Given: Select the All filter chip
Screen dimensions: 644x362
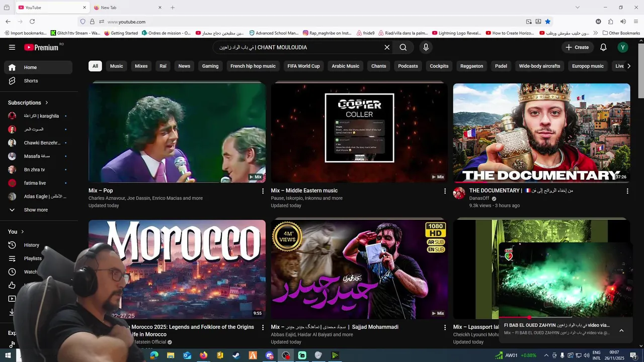Looking at the screenshot, I should tap(95, 66).
